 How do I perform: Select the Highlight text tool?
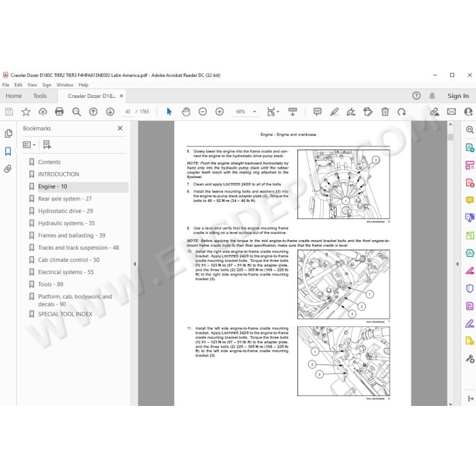click(335, 112)
